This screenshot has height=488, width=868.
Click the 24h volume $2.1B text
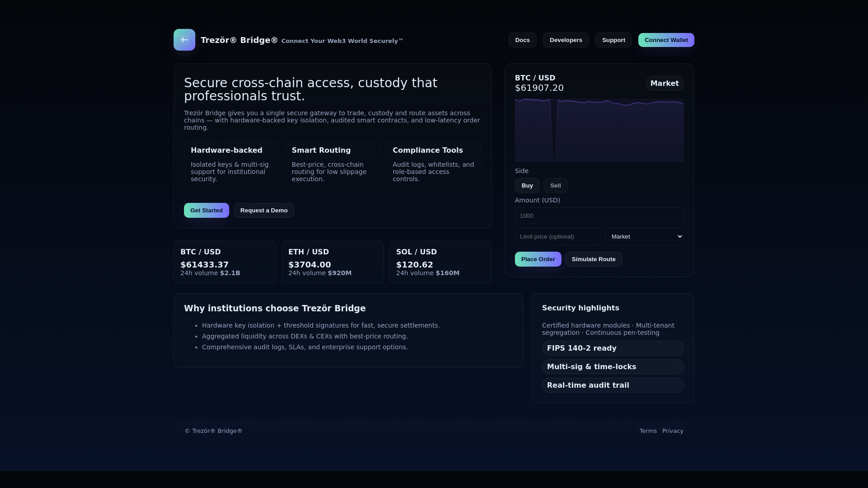pos(210,273)
